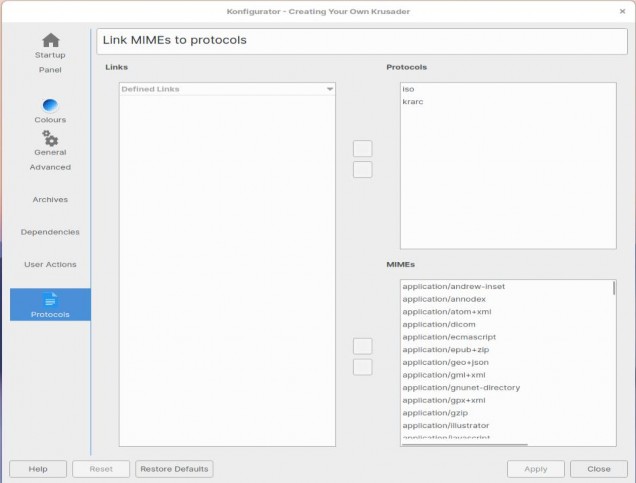Switch to the Panel settings page

tap(50, 70)
